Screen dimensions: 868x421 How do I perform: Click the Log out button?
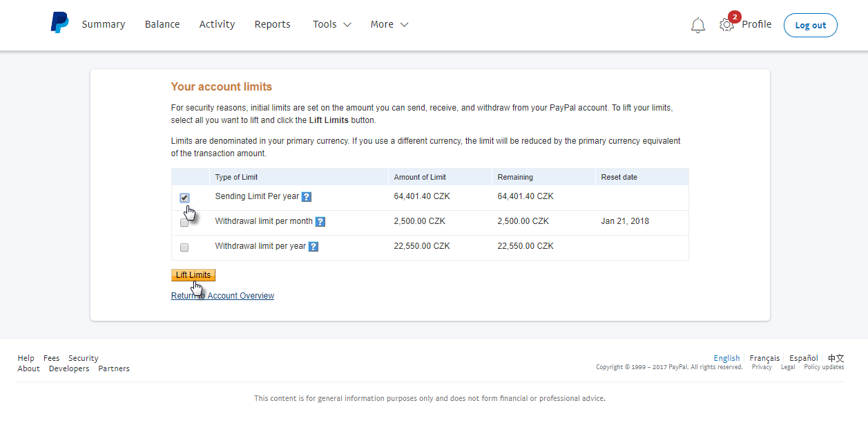(x=810, y=24)
